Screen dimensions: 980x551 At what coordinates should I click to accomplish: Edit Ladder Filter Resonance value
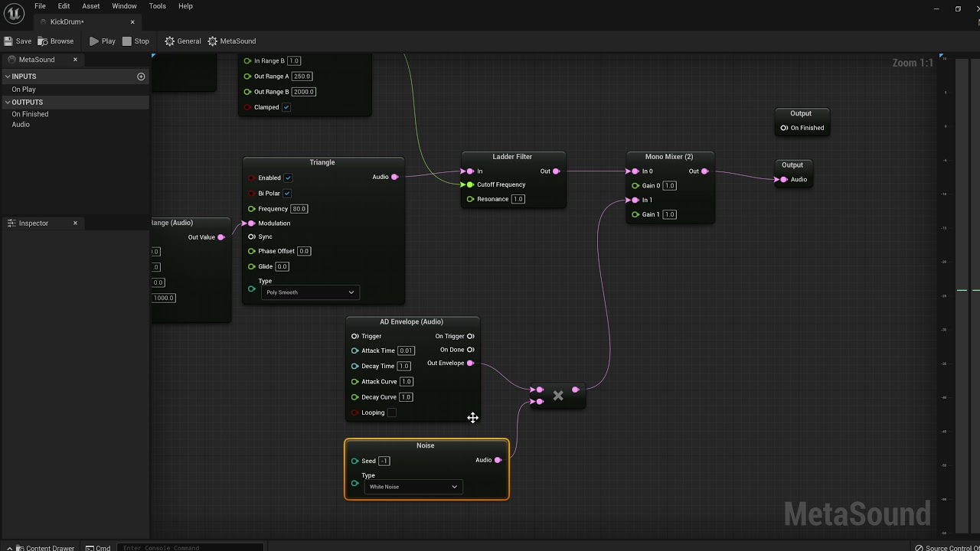(x=518, y=199)
